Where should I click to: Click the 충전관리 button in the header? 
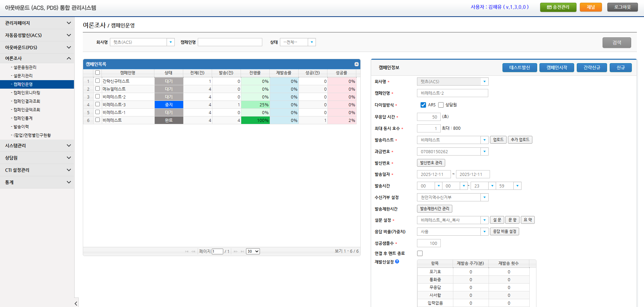[x=558, y=7]
